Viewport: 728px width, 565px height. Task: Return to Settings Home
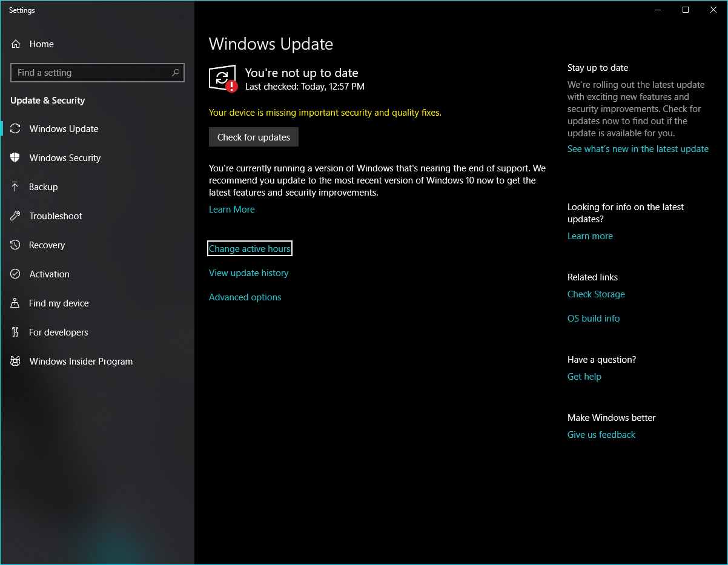click(x=97, y=44)
